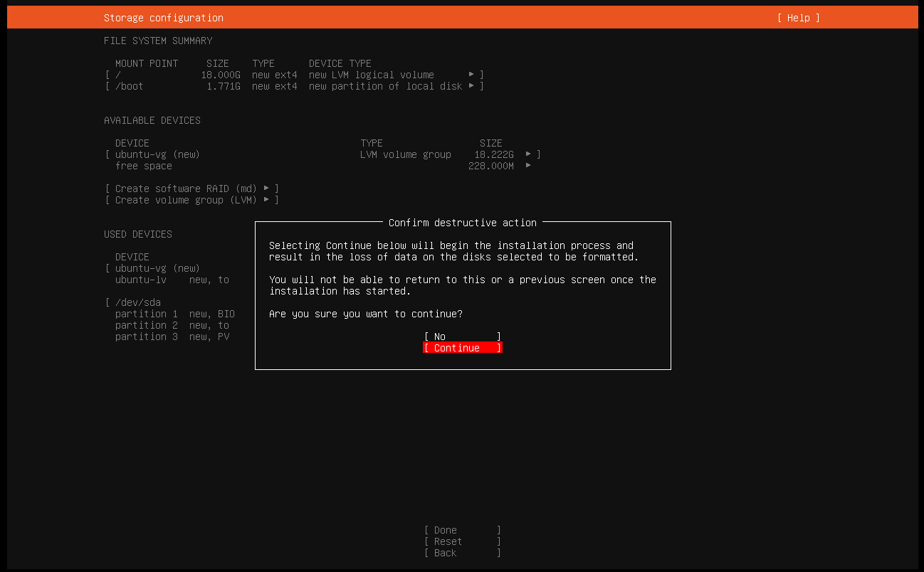Click the free space 228.000M arrow
This screenshot has width=924, height=572.
[x=528, y=166]
